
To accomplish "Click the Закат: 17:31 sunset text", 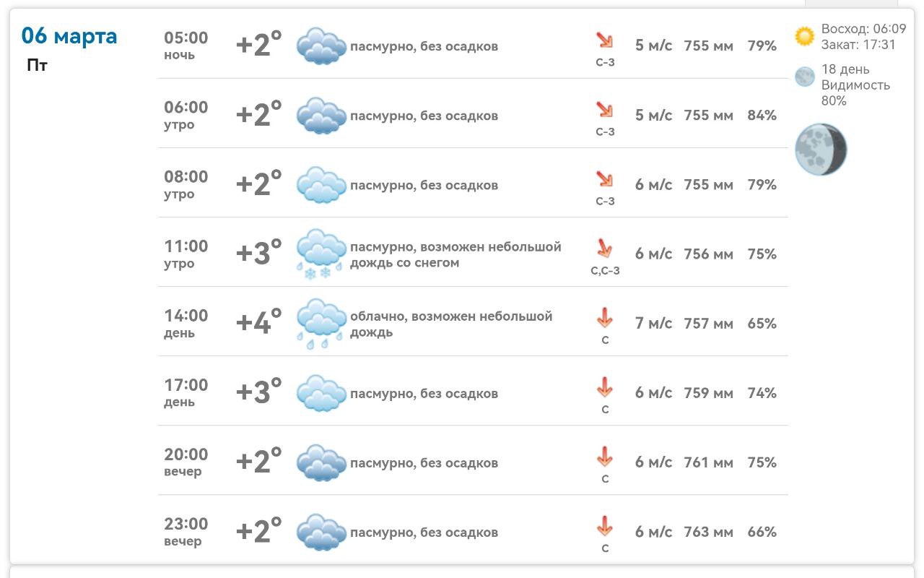I will (x=858, y=45).
